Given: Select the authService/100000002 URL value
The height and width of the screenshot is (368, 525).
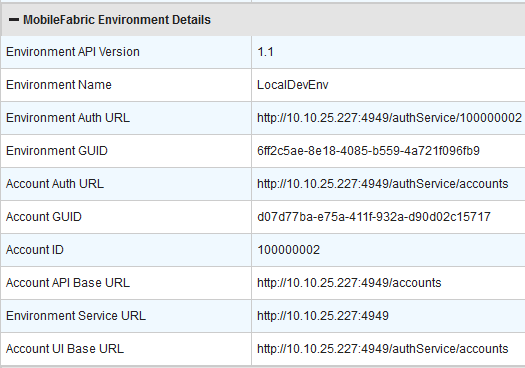Looking at the screenshot, I should coord(389,118).
